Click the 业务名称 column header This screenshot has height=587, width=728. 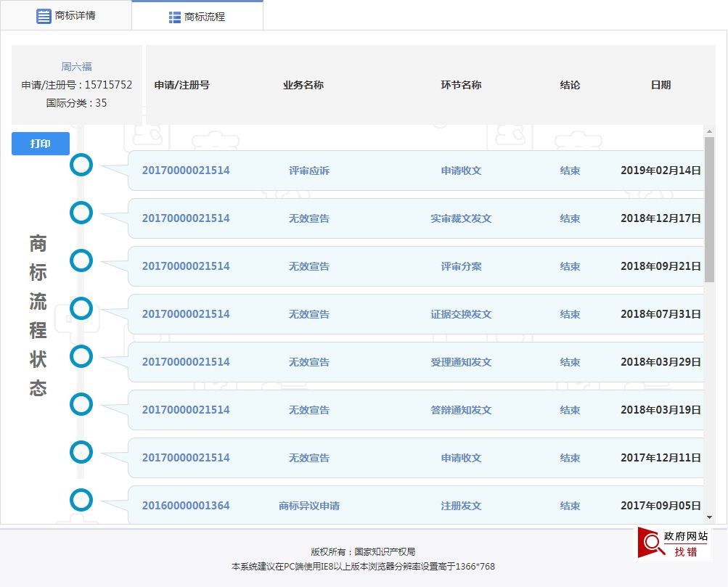pos(303,85)
